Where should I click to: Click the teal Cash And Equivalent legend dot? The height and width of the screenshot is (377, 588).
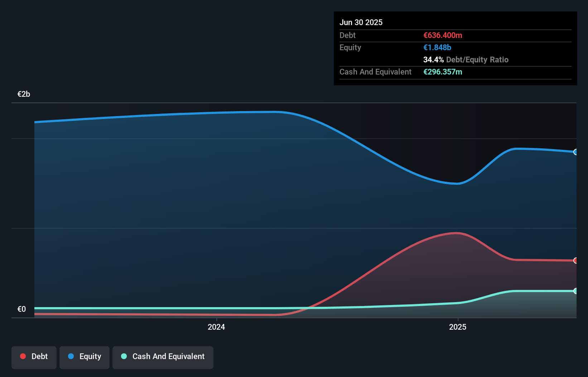[124, 357]
